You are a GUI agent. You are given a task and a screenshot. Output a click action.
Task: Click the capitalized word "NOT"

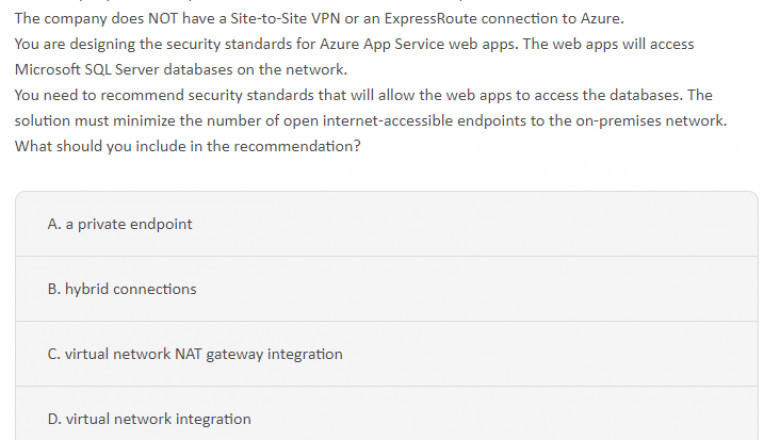[x=163, y=19]
